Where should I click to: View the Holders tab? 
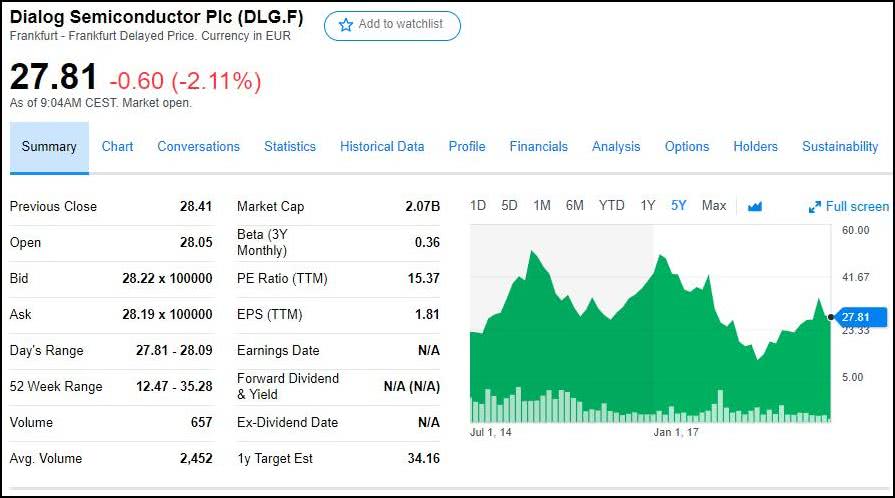(x=756, y=147)
